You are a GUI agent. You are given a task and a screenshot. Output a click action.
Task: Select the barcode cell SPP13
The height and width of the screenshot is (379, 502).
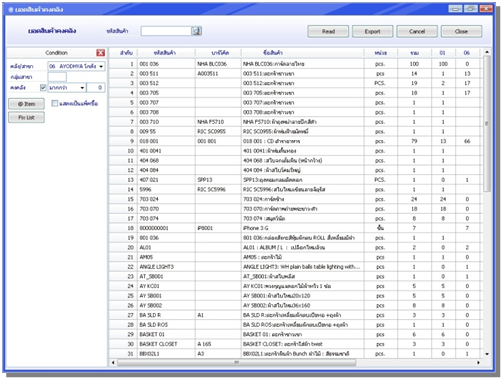218,180
